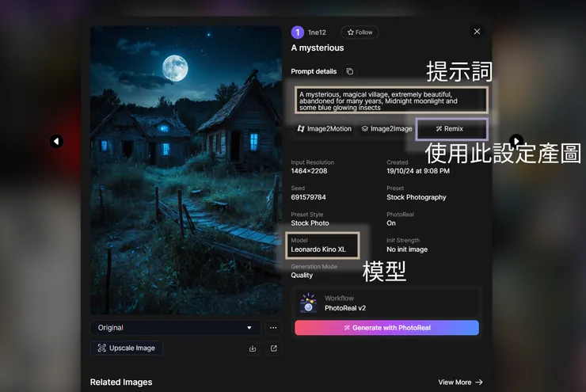Click the Stock Photography preset value
The height and width of the screenshot is (392, 586).
pyautogui.click(x=417, y=197)
